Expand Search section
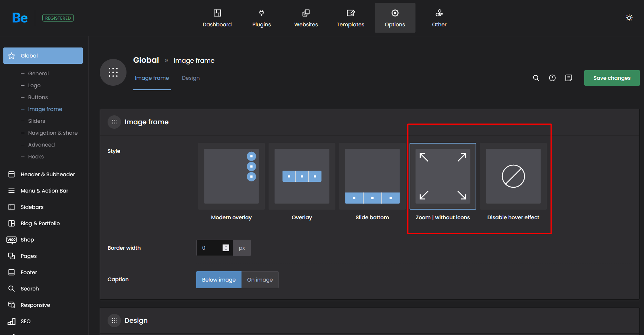 click(x=43, y=289)
